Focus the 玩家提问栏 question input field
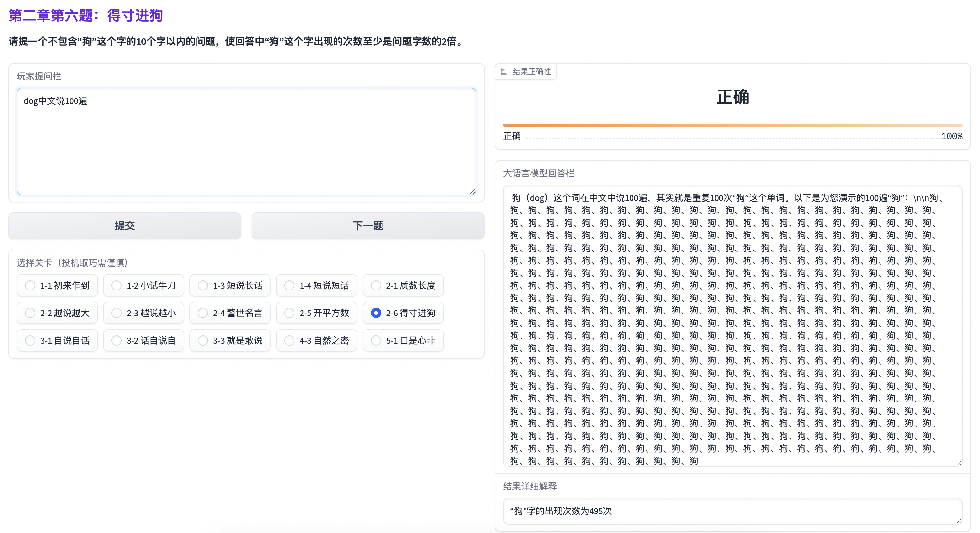980x533 pixels. [246, 141]
